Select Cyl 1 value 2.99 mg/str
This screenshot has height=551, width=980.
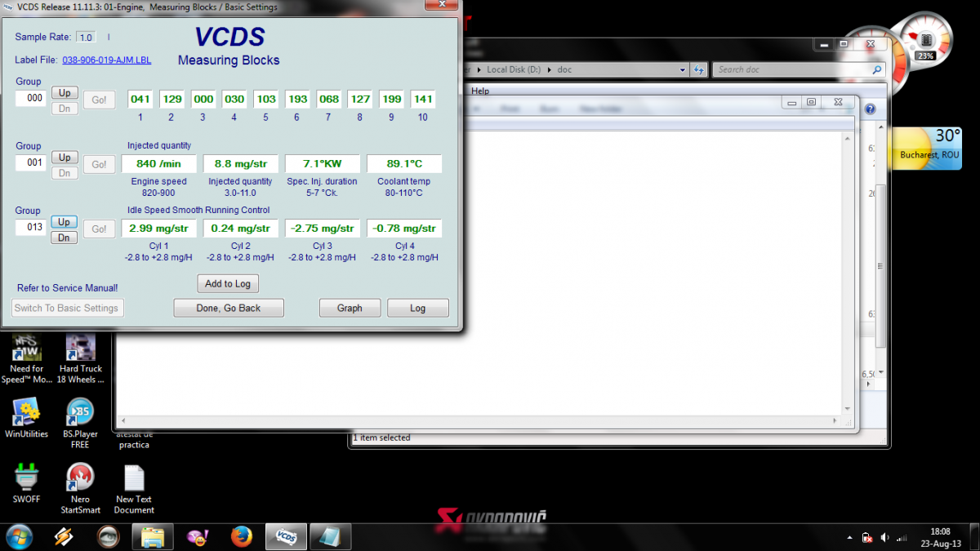click(158, 229)
